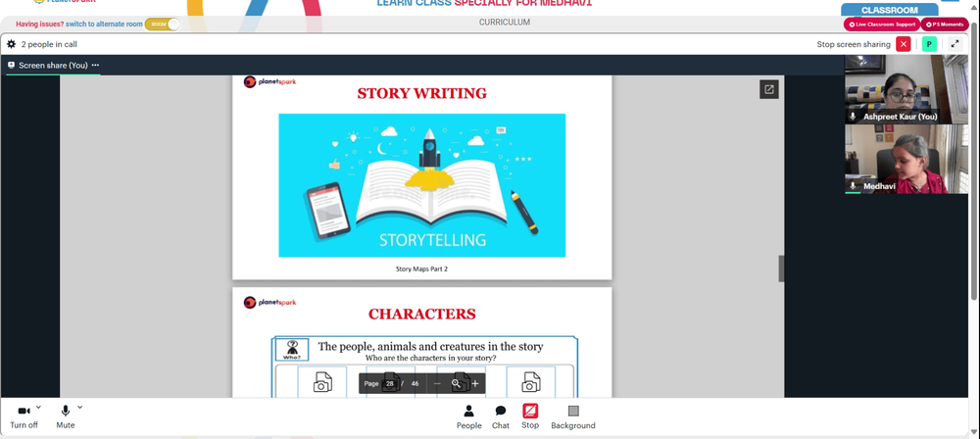
Task: Click the Who? icon on Characters slide
Action: pyautogui.click(x=292, y=350)
